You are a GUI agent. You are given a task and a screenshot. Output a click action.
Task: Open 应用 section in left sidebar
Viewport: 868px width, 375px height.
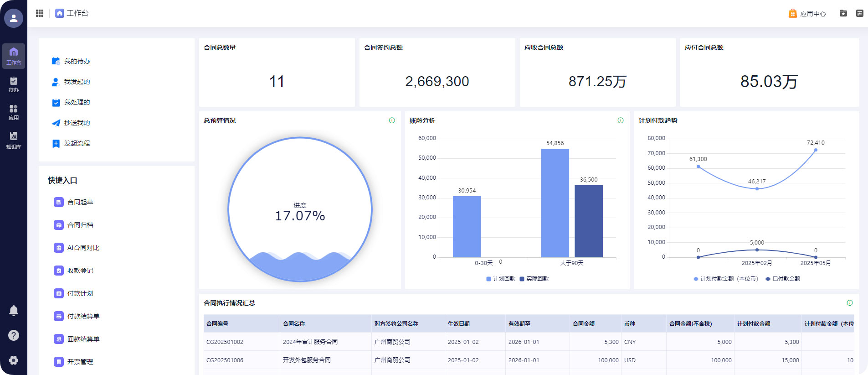click(14, 112)
